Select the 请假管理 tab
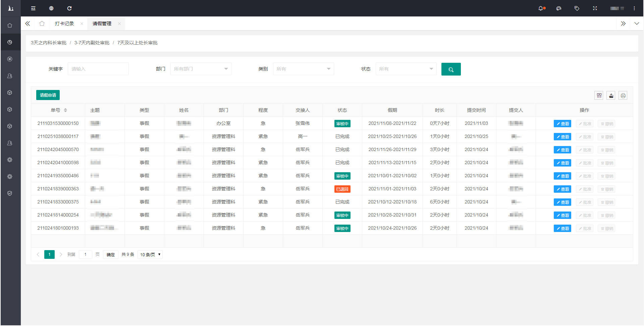Viewport: 644px width, 326px height. coord(102,24)
